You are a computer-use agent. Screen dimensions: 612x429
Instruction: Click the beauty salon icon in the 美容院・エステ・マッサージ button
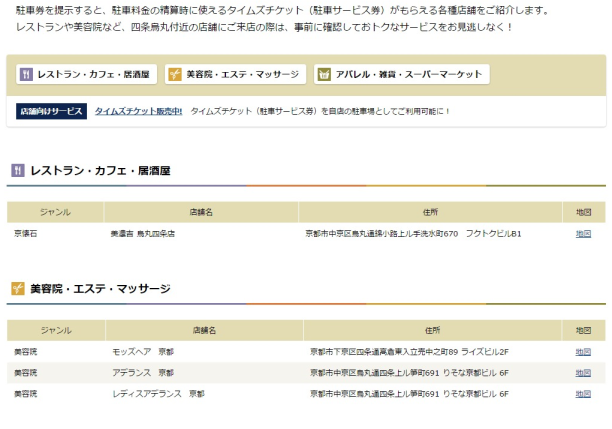[x=175, y=75]
